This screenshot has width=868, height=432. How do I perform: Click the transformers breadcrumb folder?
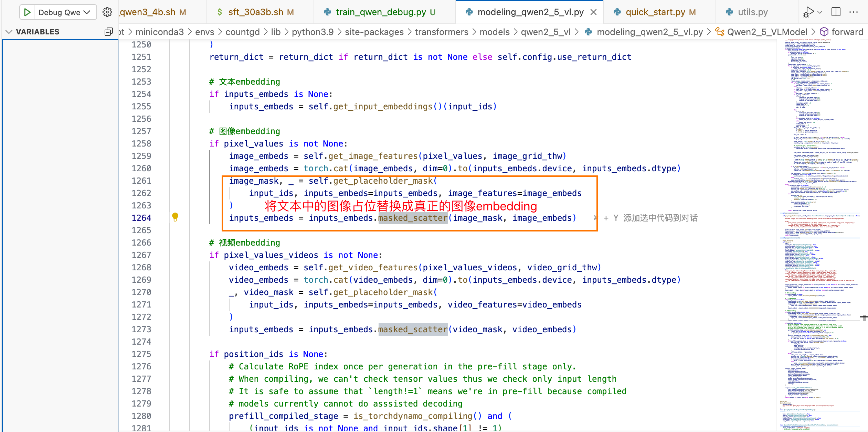pyautogui.click(x=441, y=32)
